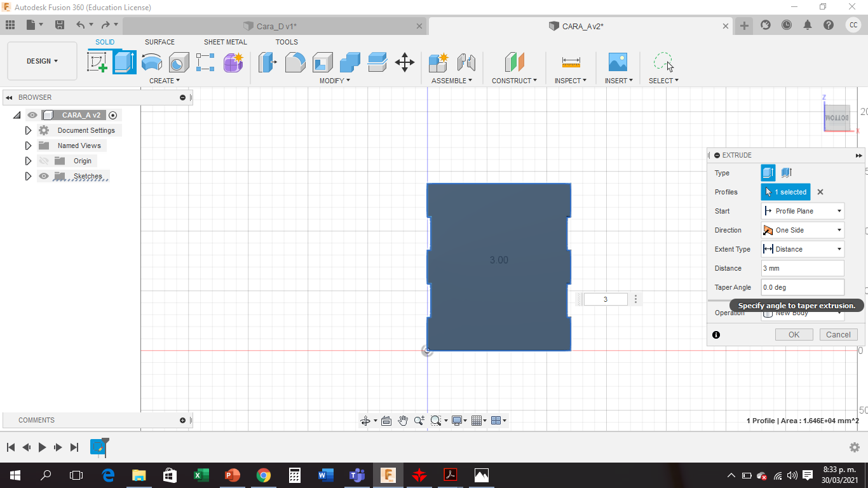The image size is (868, 488).
Task: Open the ASSEMBLE menu dropdown
Action: pos(452,81)
